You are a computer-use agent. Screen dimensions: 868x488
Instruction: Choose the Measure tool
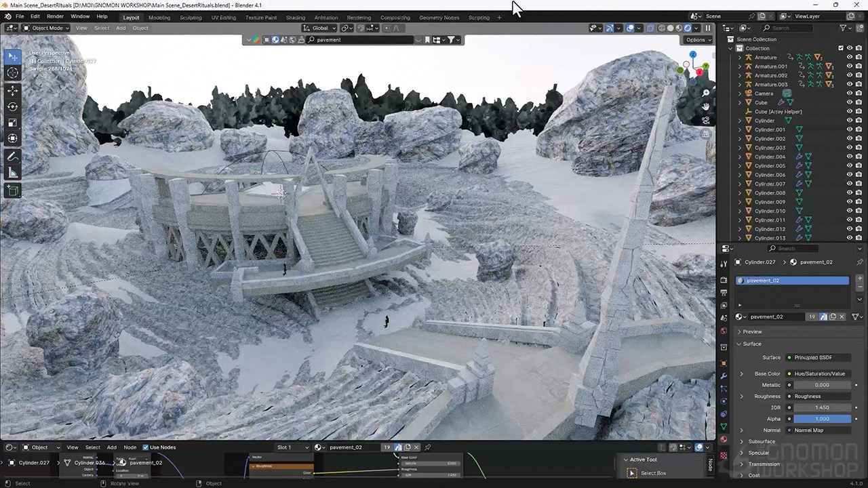click(13, 173)
